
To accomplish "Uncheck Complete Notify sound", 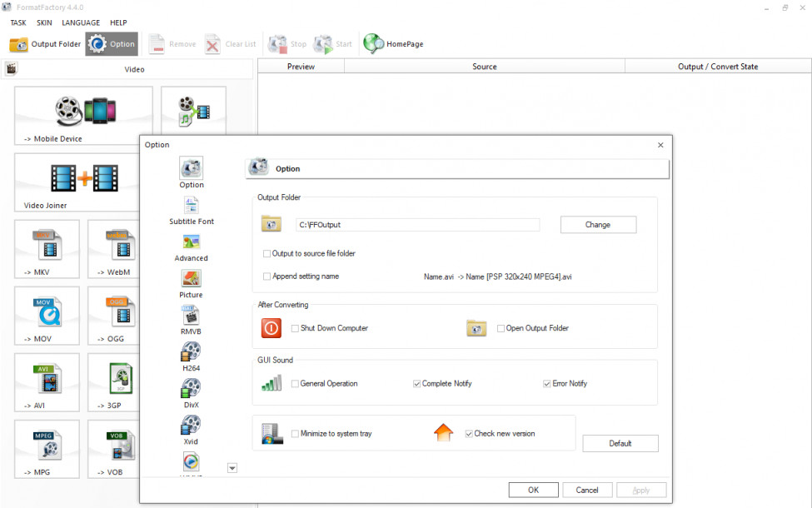I will point(416,384).
